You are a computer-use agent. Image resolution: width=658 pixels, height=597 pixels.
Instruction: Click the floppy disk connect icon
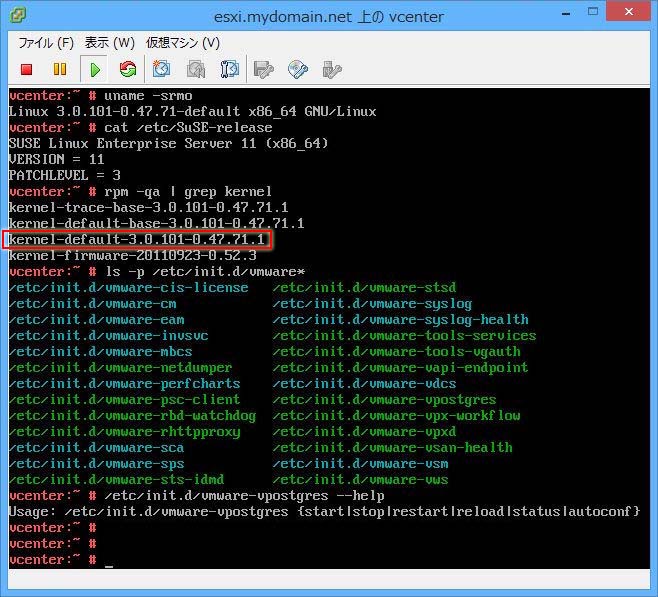pyautogui.click(x=264, y=69)
